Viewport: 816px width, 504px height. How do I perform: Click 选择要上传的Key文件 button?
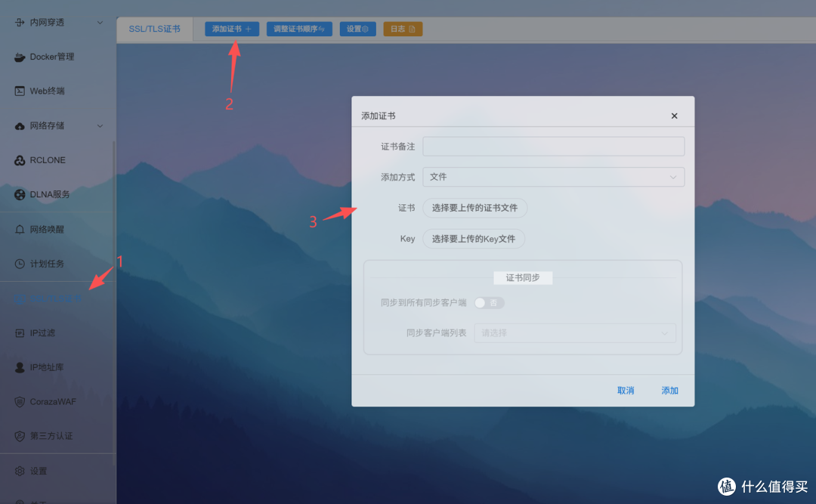[474, 239]
